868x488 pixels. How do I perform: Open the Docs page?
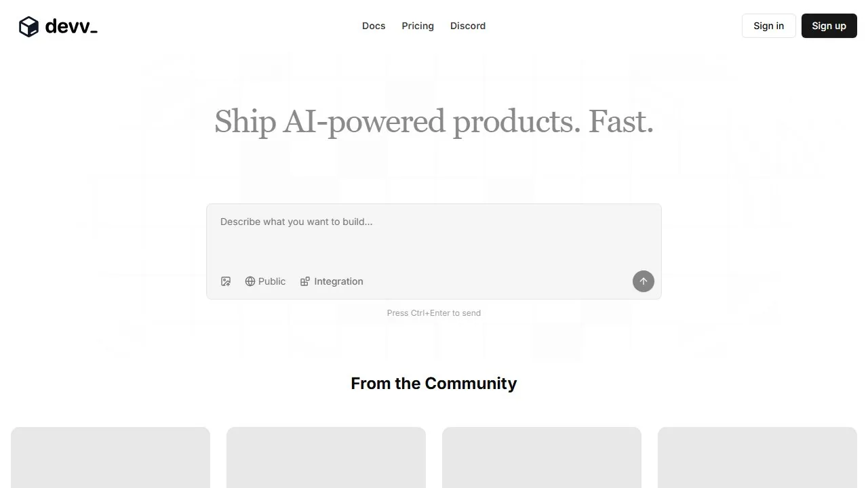374,26
